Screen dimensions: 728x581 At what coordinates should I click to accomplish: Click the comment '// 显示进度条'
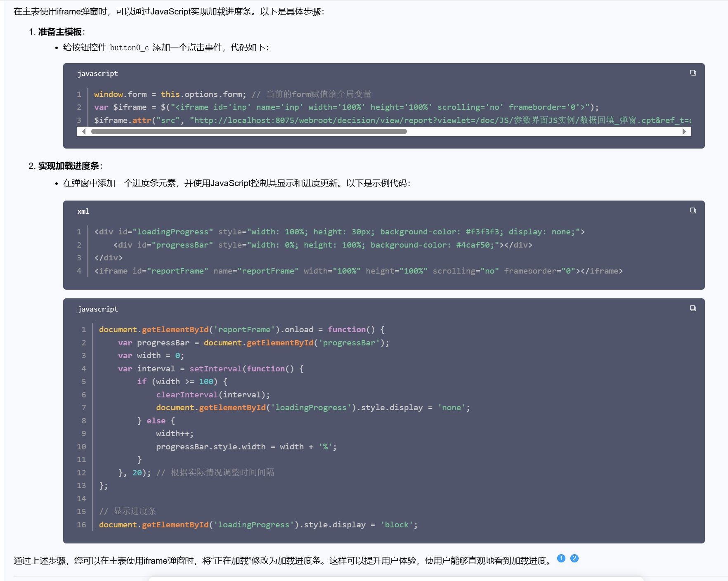pos(128,512)
